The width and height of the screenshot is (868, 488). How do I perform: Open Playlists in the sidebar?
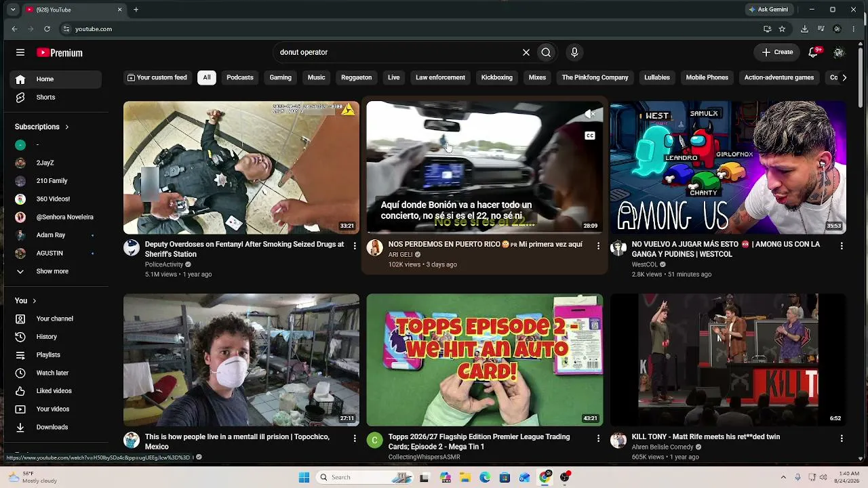pos(56,354)
